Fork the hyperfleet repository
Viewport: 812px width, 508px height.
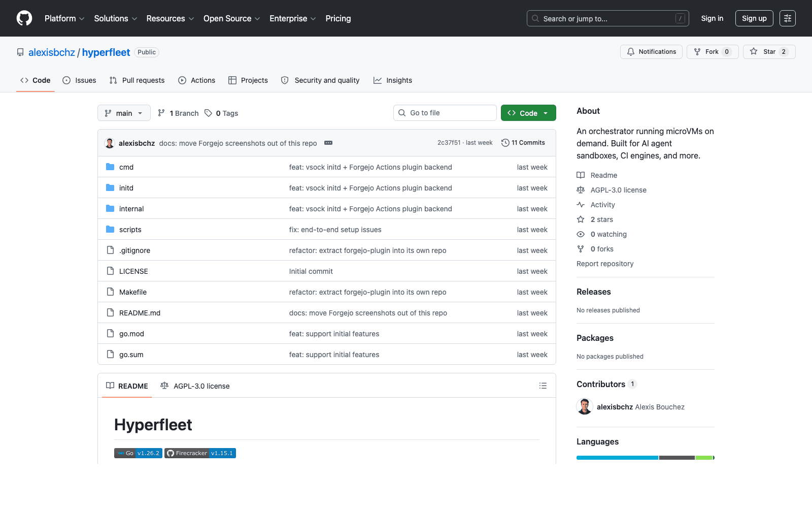(x=713, y=52)
